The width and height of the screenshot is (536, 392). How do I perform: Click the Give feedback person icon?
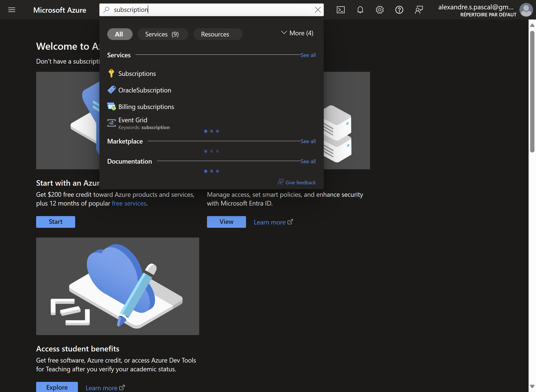(280, 182)
